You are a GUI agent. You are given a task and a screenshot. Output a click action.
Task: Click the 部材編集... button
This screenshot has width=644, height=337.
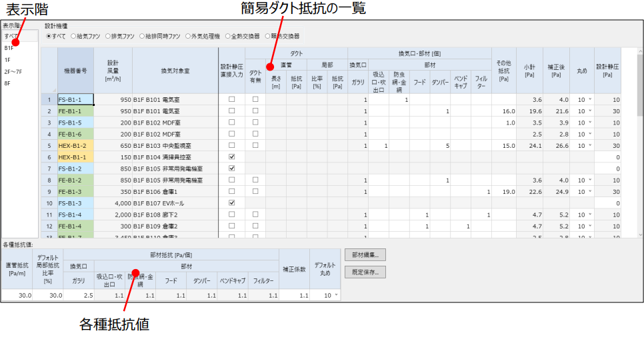[365, 254]
